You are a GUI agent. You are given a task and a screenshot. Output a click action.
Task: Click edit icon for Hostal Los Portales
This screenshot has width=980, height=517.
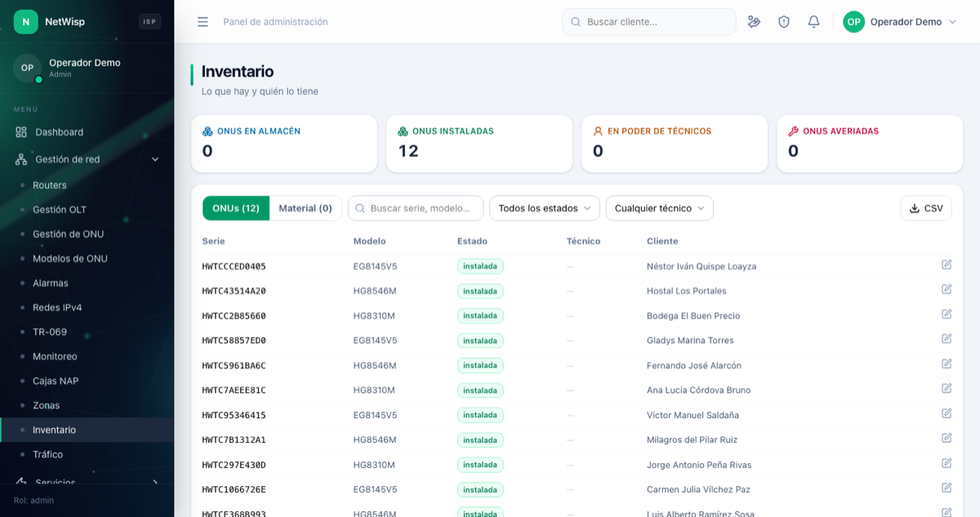[947, 289]
